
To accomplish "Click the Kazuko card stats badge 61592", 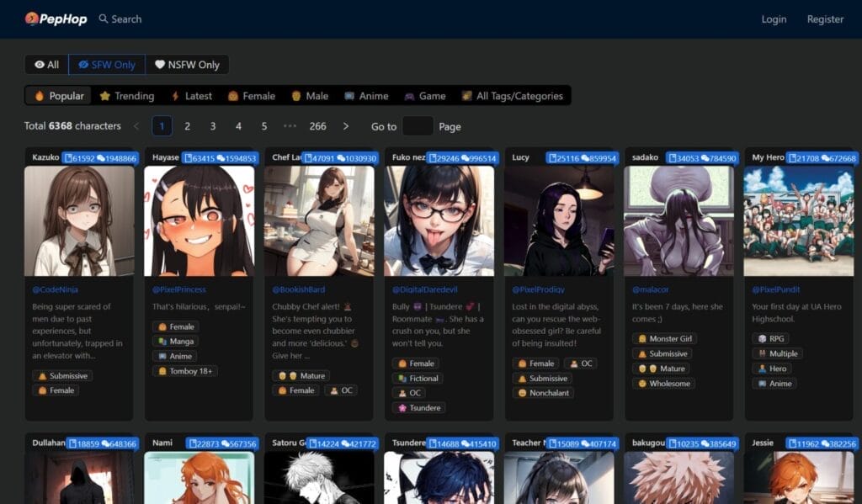I will [x=100, y=158].
